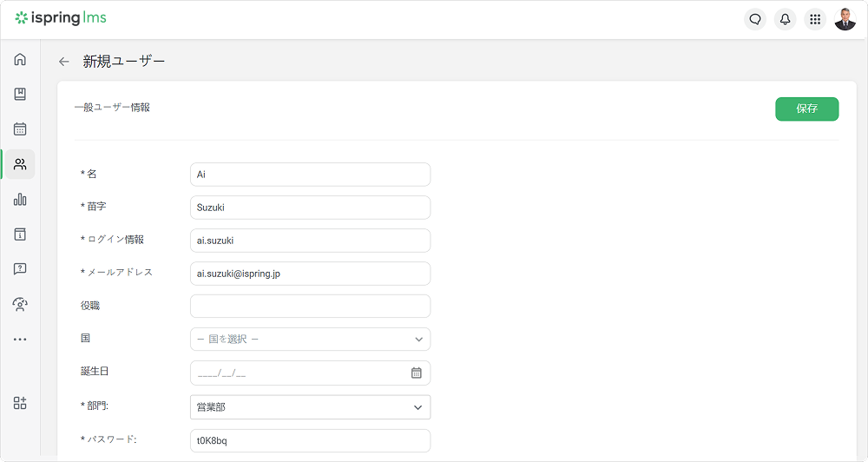Open the reports bar chart icon
Screen dimensions: 868x462
pyautogui.click(x=20, y=200)
